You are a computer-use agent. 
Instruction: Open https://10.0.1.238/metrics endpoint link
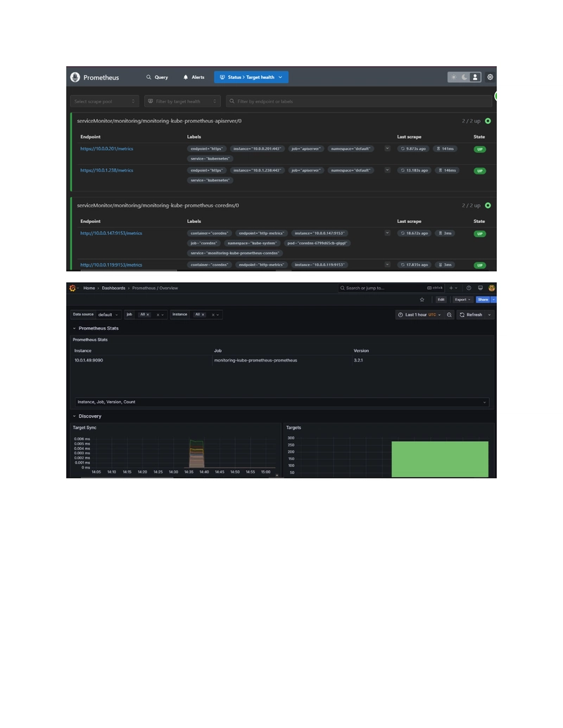click(107, 170)
